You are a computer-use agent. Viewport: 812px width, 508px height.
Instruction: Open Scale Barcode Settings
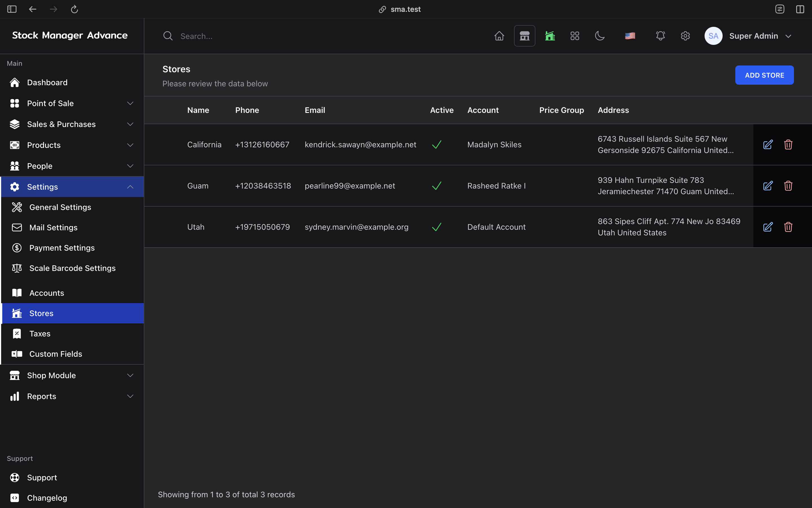tap(72, 268)
